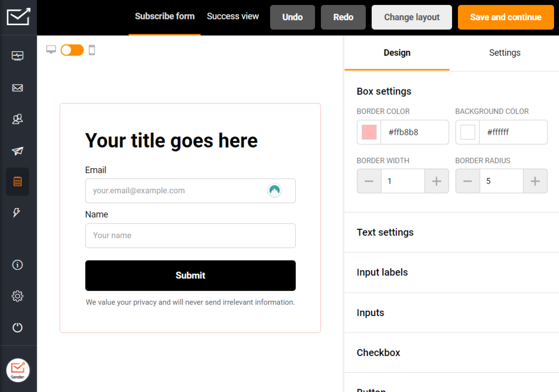559x392 pixels.
Task: Open the paper plane icon in sidebar
Action: pos(17,151)
